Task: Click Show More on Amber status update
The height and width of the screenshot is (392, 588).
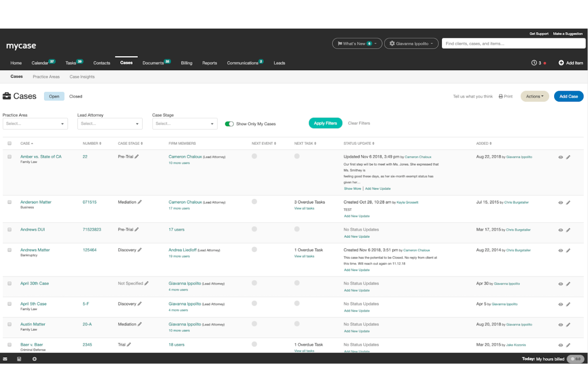Action: [x=352, y=189]
